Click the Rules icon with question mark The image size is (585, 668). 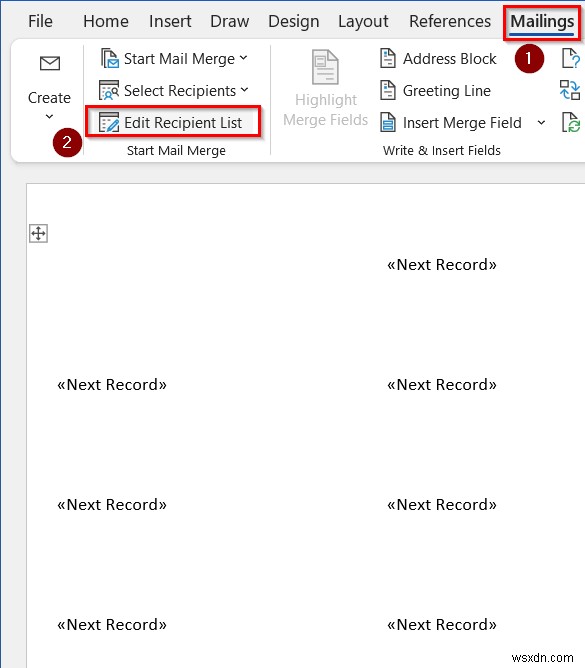coord(571,58)
